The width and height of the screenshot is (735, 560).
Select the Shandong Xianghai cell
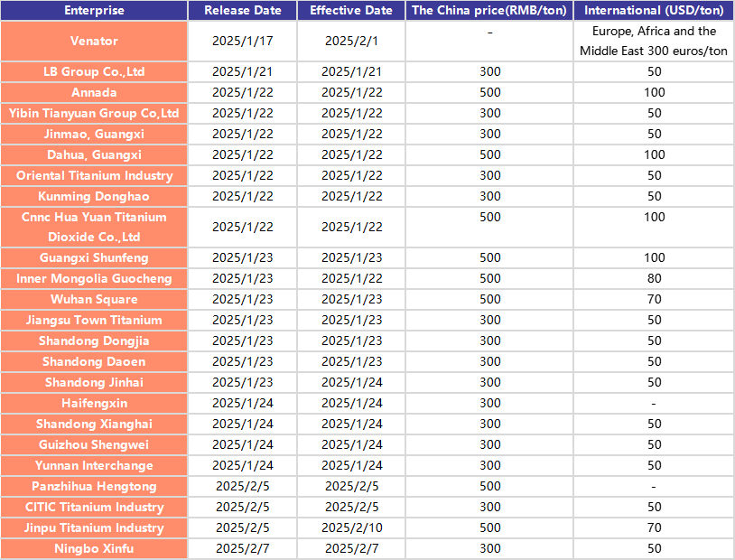click(94, 424)
